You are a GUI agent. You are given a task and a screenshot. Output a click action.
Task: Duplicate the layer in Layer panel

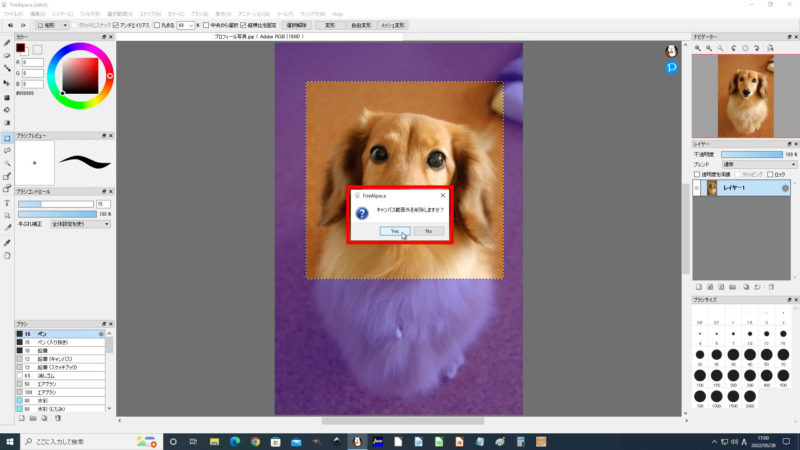(746, 287)
